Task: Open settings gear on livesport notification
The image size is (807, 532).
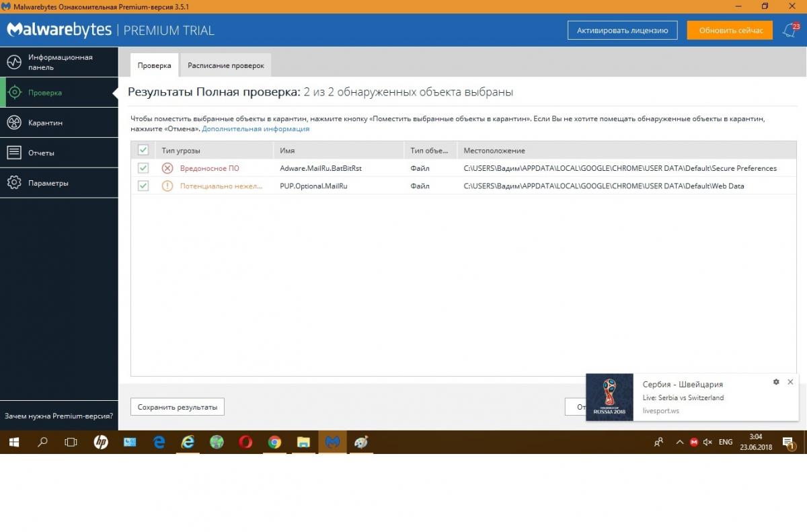Action: tap(776, 382)
